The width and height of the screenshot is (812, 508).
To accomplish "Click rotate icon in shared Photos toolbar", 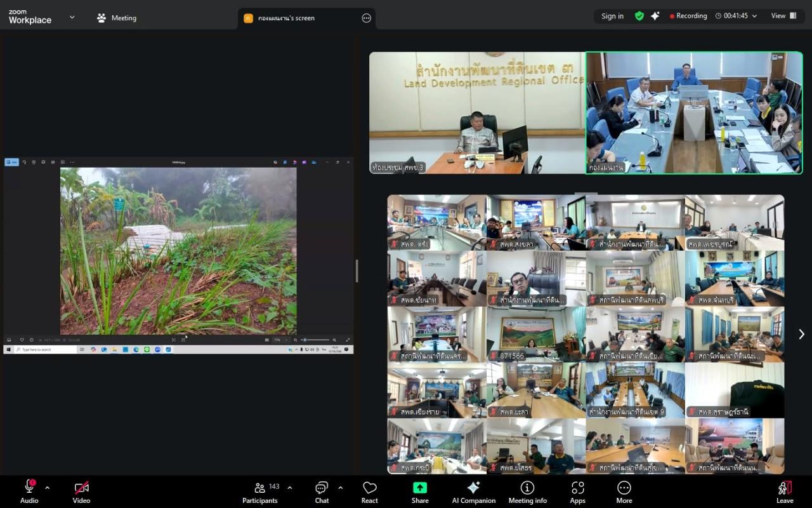I will [x=24, y=162].
